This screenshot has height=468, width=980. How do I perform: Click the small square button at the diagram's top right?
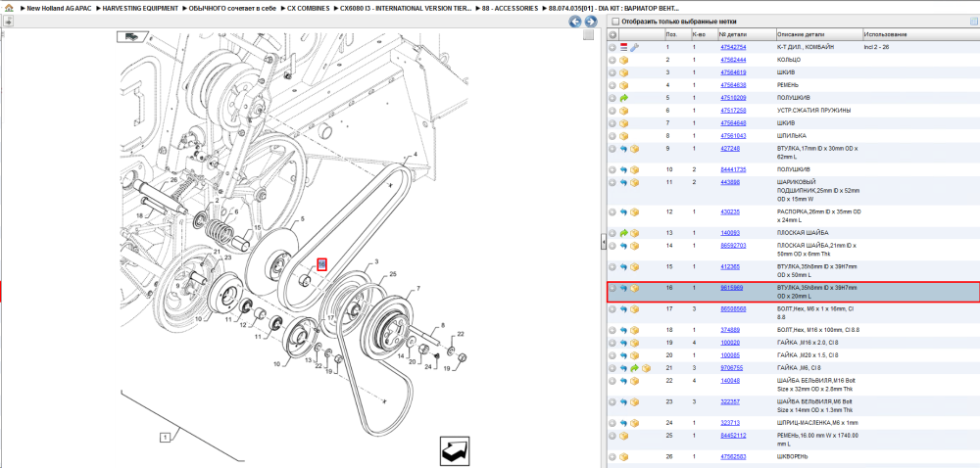tap(588, 35)
